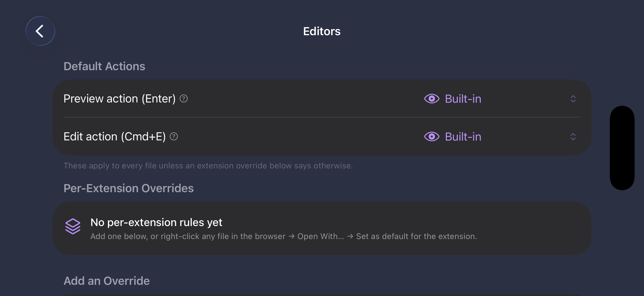Click eye icon in Edit action row
The width and height of the screenshot is (644, 296).
[x=432, y=137]
